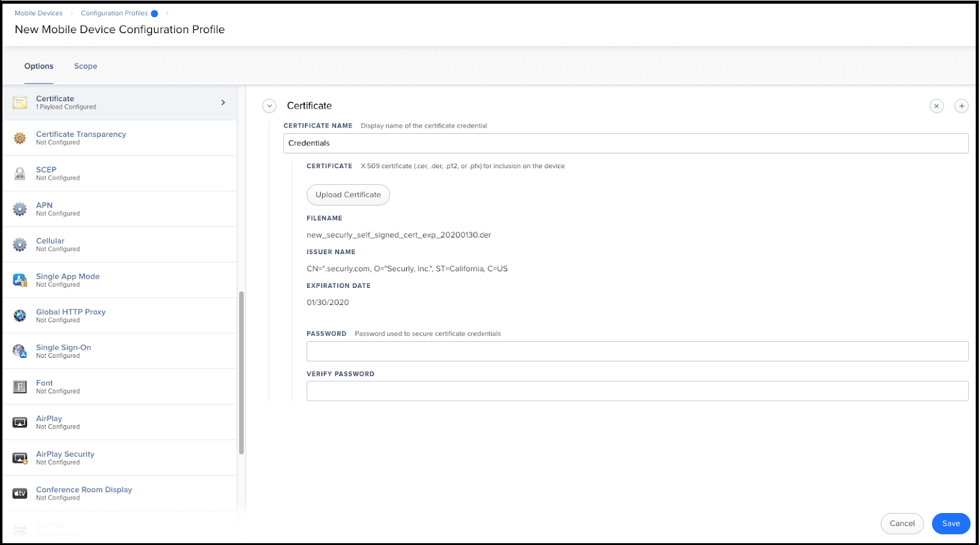Open the APN payload

tap(120, 209)
